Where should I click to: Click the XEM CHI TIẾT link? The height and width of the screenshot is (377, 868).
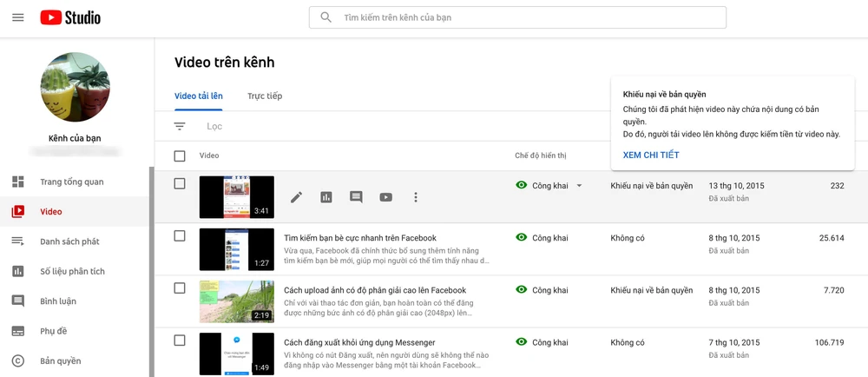coord(651,155)
